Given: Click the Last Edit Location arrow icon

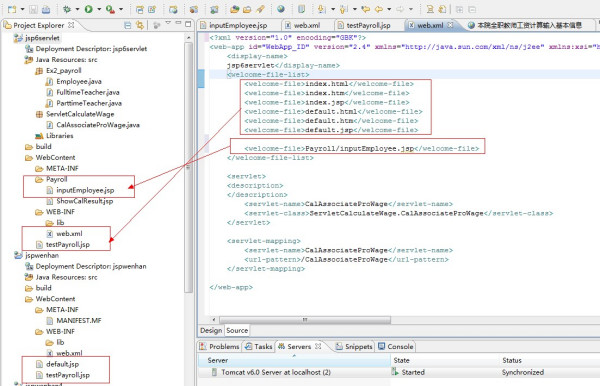Looking at the screenshot, I should coord(365,9).
